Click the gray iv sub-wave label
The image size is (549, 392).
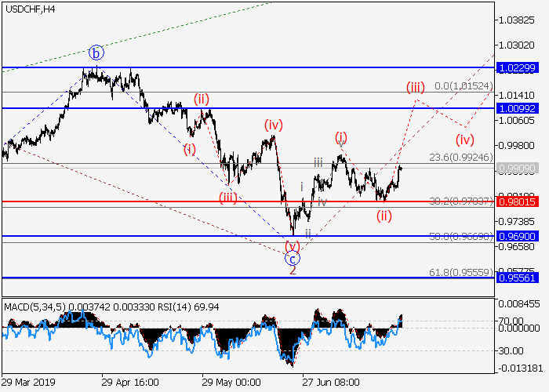(322, 201)
